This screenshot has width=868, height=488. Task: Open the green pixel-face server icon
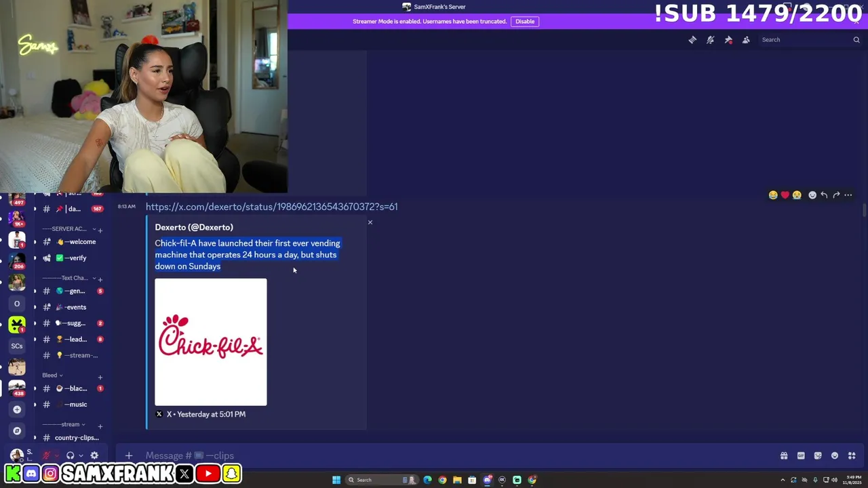tap(17, 325)
